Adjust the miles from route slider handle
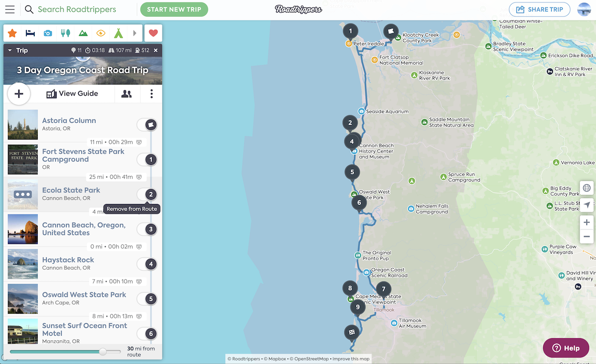This screenshot has width=596, height=364. click(x=103, y=352)
